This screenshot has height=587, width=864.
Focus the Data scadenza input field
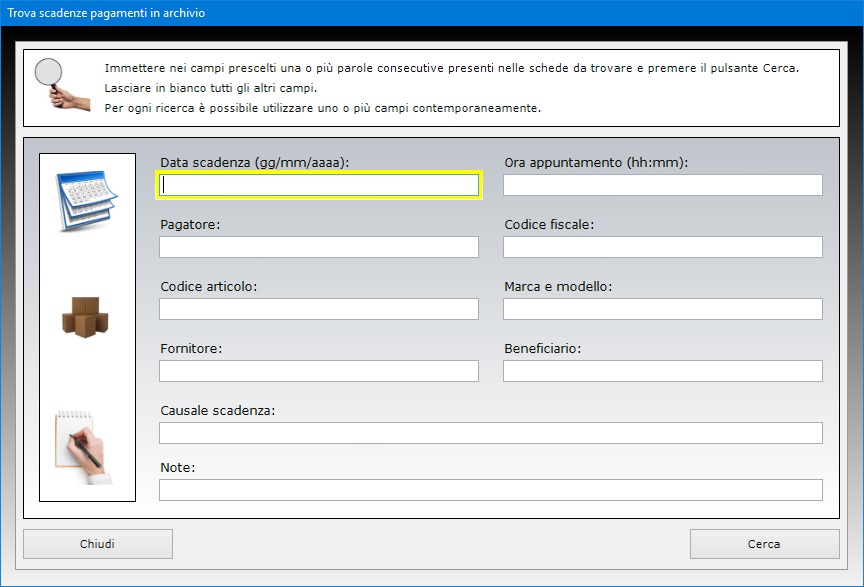pos(319,185)
